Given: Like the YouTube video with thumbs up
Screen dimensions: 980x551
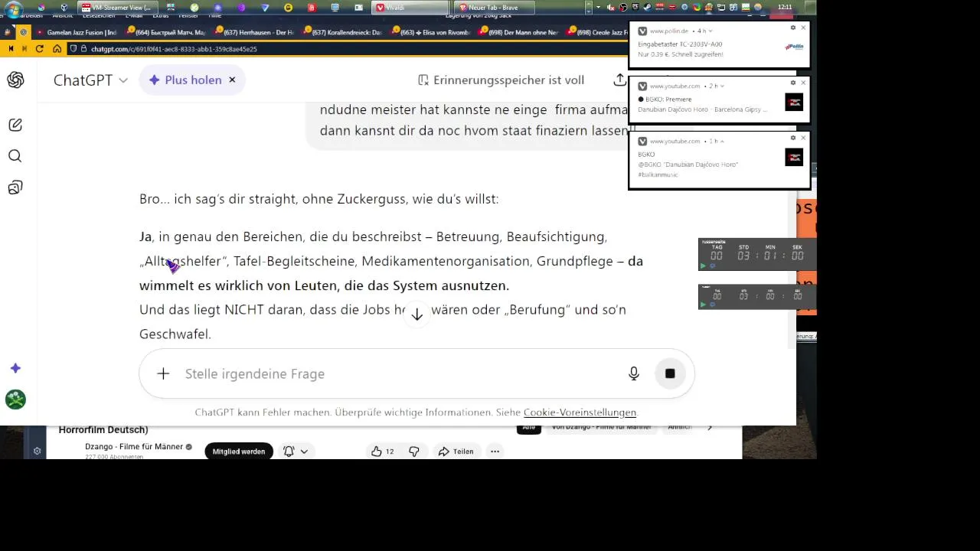Looking at the screenshot, I should [x=382, y=452].
